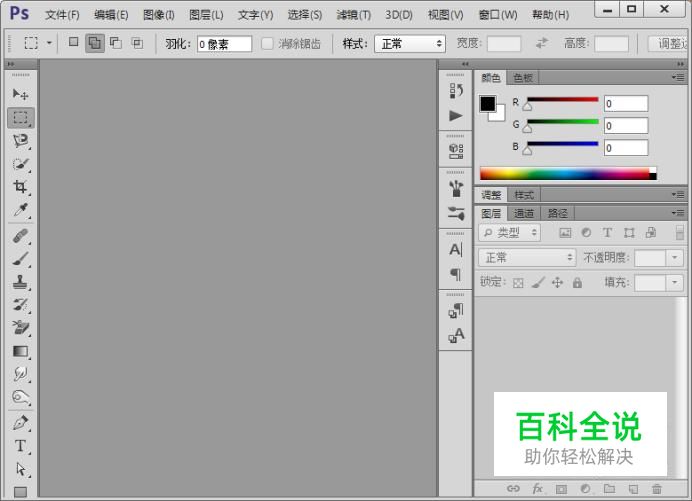Select the Move tool
692x501 pixels.
(20, 94)
